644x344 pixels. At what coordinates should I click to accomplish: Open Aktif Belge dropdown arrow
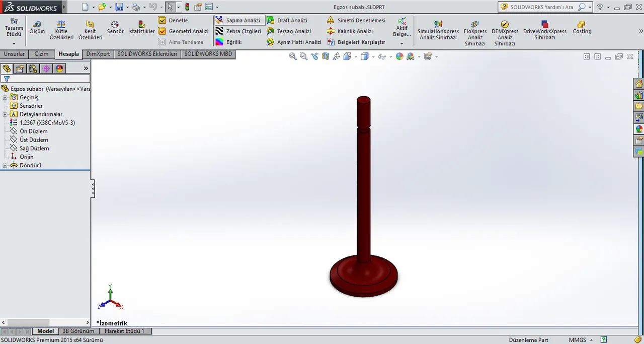[401, 44]
